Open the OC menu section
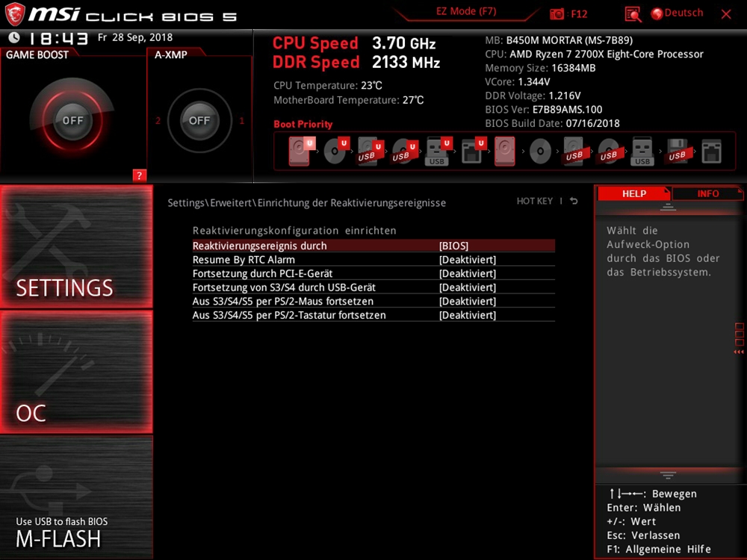747x560 pixels. click(76, 372)
